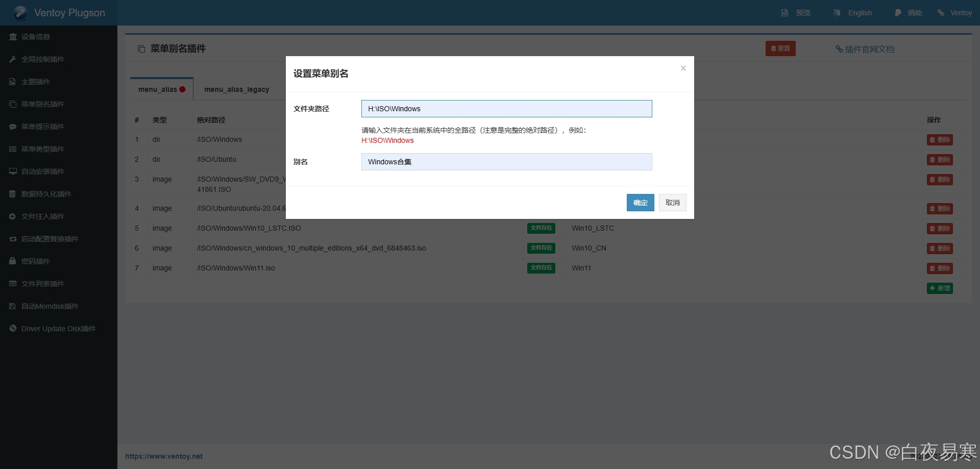The image size is (980, 469).
Task: Click the 预览 preview icon in header
Action: (785, 13)
